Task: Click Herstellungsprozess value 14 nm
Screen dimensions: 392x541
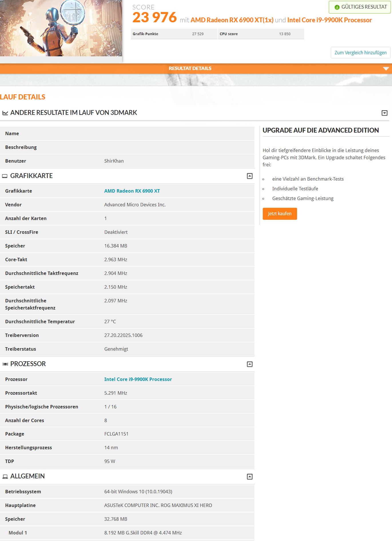Action: pyautogui.click(x=111, y=448)
